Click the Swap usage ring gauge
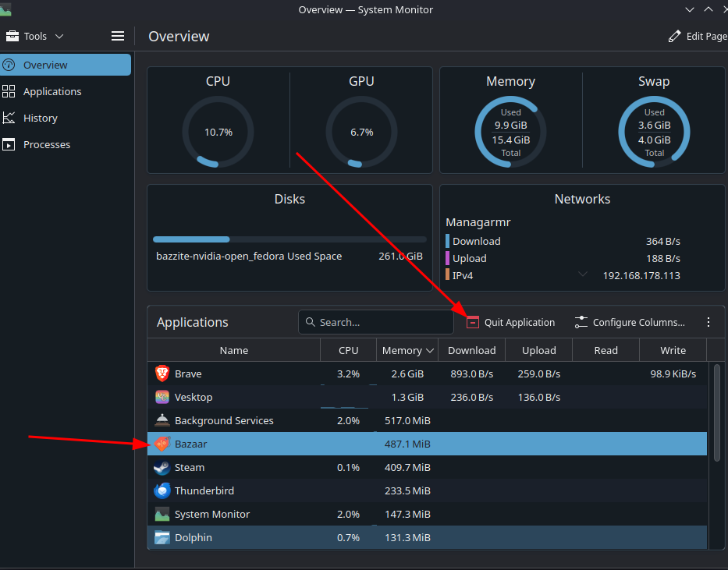The image size is (728, 570). click(x=654, y=132)
